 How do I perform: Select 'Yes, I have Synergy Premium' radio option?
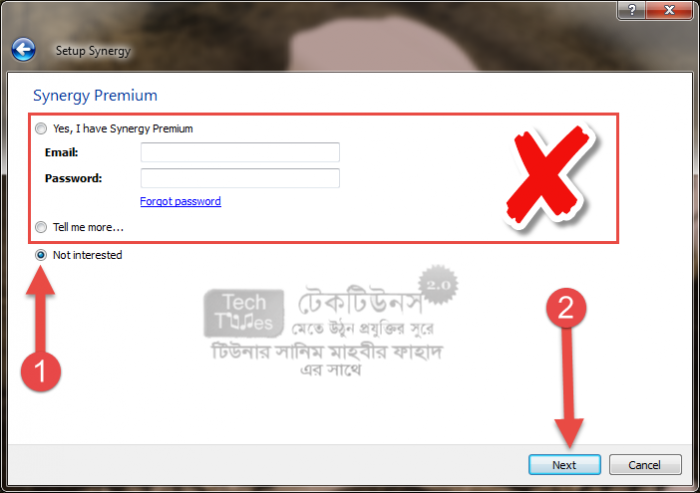pos(41,129)
